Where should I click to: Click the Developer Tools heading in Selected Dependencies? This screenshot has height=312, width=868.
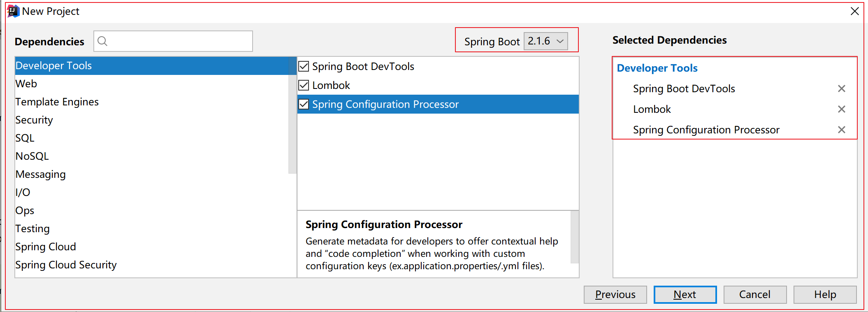point(657,68)
